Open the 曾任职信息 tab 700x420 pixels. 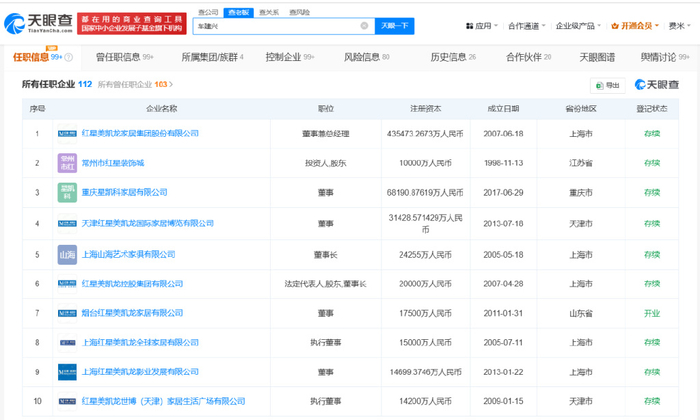[x=121, y=58]
